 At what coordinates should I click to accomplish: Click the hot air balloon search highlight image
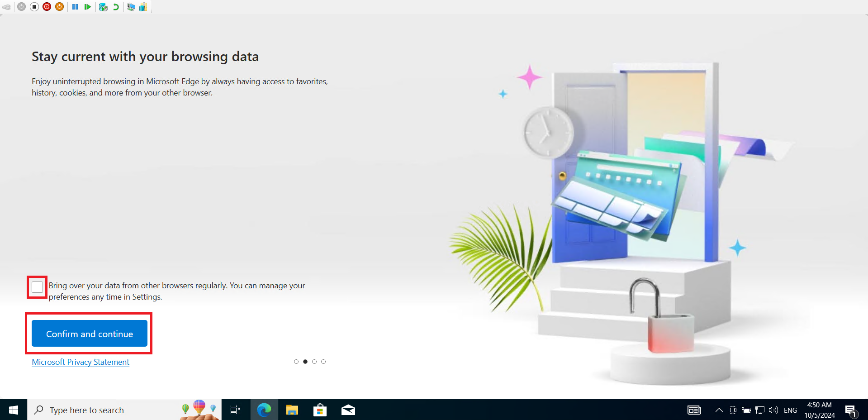pos(199,410)
